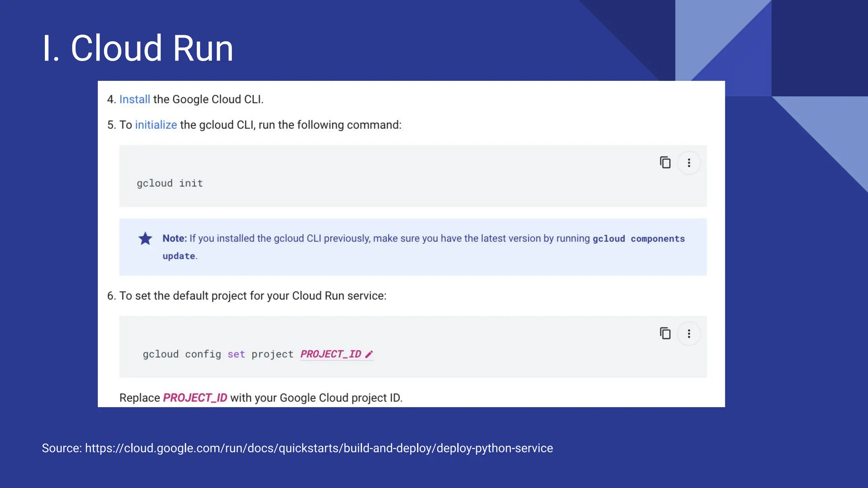The image size is (868, 488).
Task: Click 'gcloud config set project' command text
Action: [x=218, y=354]
